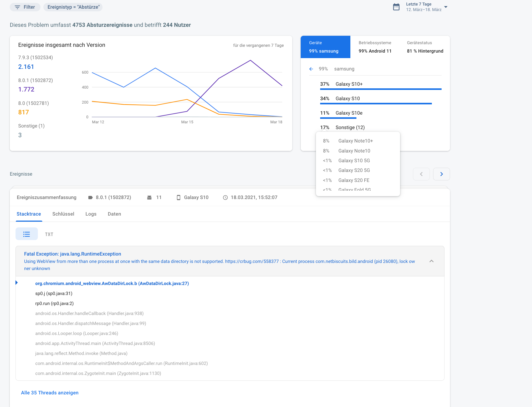Go to next event with right chevron
532x407 pixels.
tap(441, 174)
